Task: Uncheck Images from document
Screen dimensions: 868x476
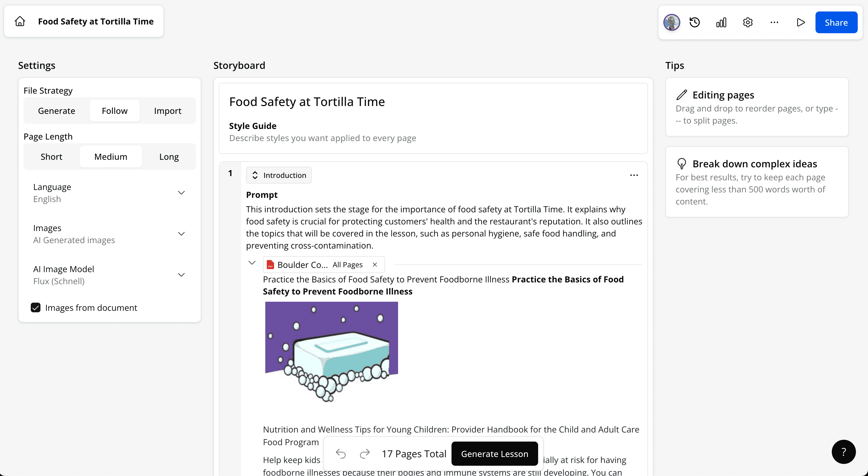Action: (36, 307)
